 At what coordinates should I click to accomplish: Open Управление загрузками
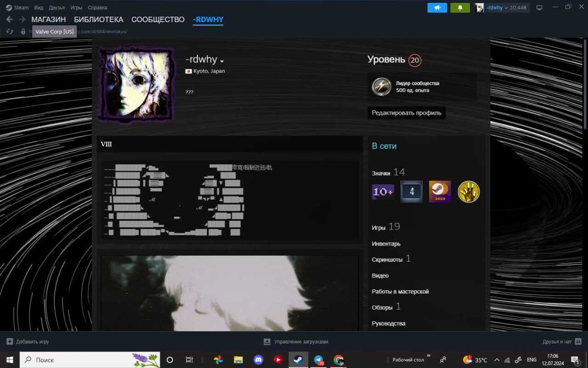pos(301,342)
